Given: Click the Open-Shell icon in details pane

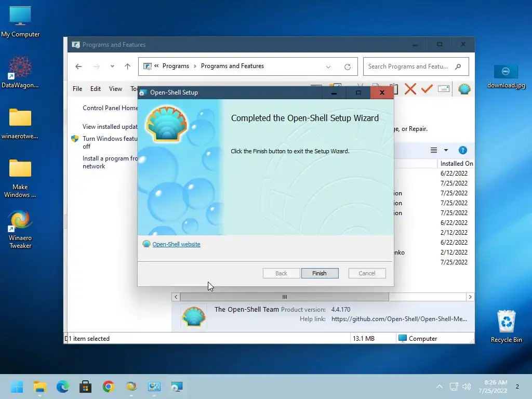Looking at the screenshot, I should pos(194,317).
